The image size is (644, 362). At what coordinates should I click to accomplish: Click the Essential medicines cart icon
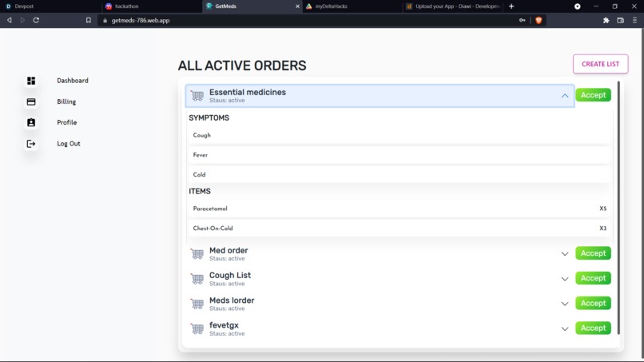click(197, 95)
